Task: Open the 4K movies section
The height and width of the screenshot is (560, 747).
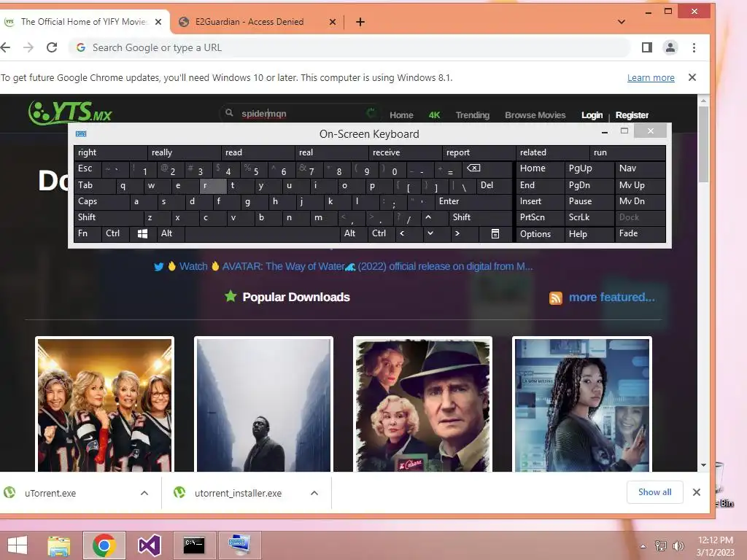Action: (434, 115)
